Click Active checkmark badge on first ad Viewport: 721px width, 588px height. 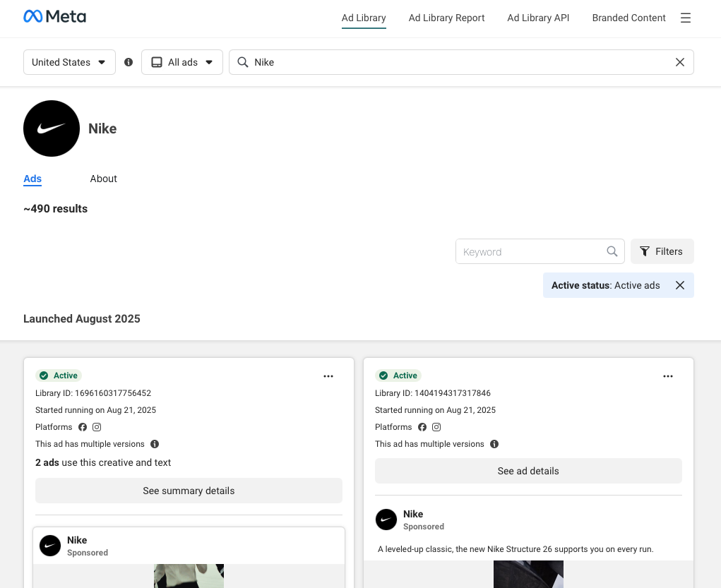tap(59, 376)
